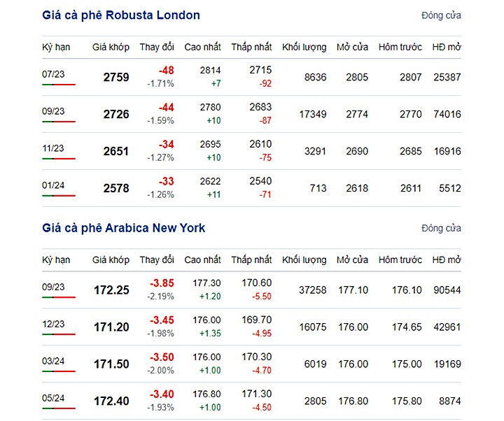Click matched price 2651
The width and height of the screenshot is (504, 421).
click(116, 151)
